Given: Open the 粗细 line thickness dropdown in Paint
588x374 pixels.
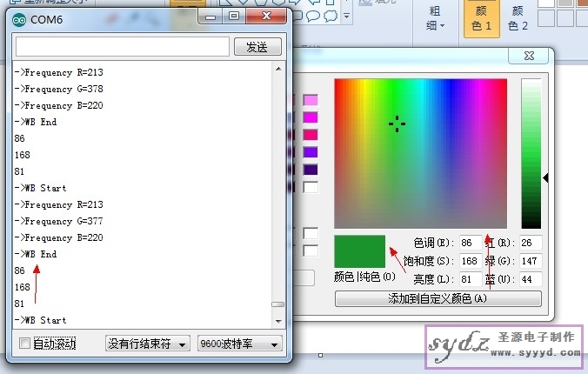Looking at the screenshot, I should (435, 18).
